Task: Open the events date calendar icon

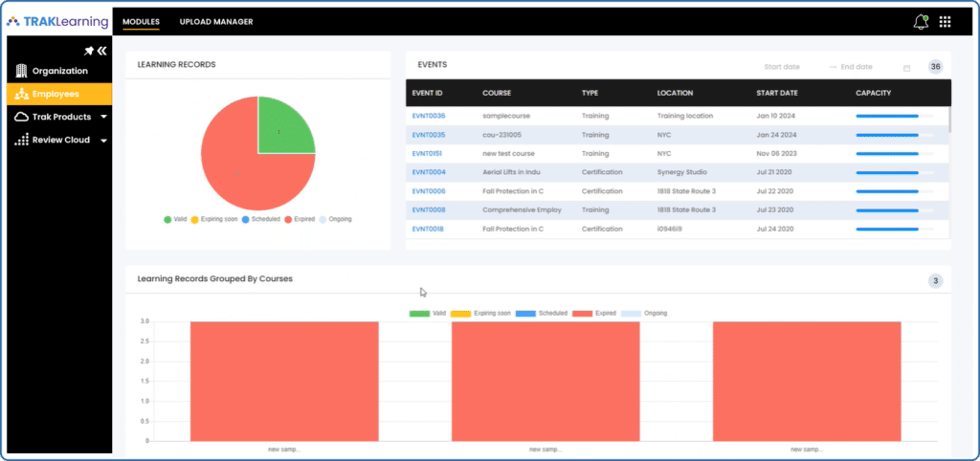Action: pos(907,68)
